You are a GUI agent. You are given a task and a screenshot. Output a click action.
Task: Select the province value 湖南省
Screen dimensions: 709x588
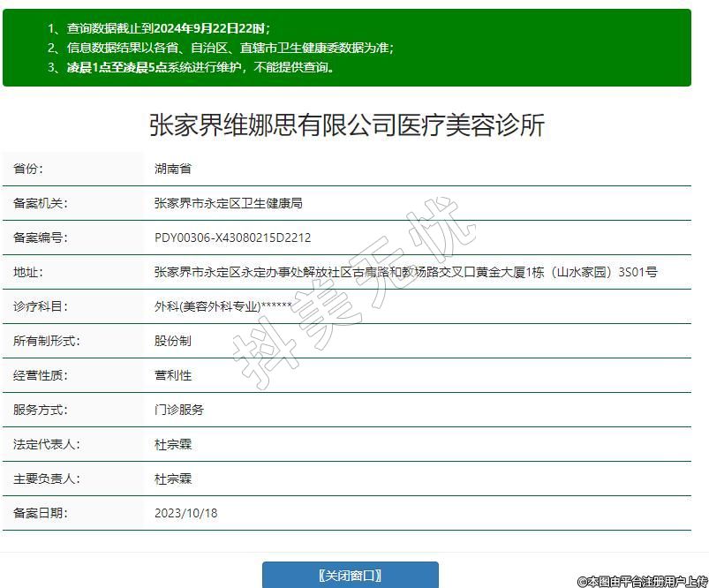pyautogui.click(x=172, y=169)
